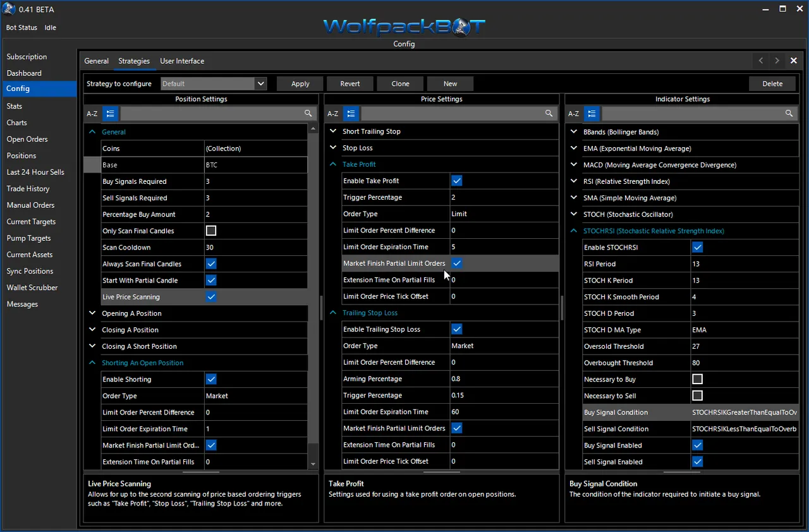Check Necessary to Sell box

[697, 396]
